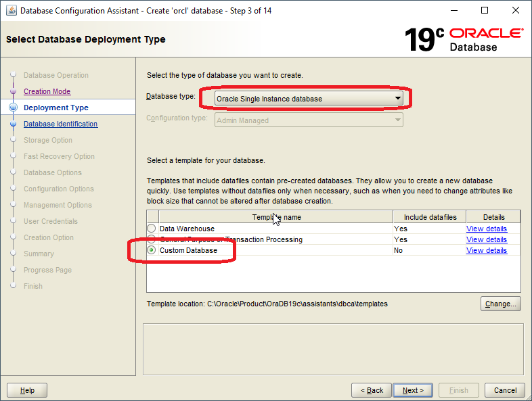Cancel the database configuration wizard
532x401 pixels.
[505, 390]
